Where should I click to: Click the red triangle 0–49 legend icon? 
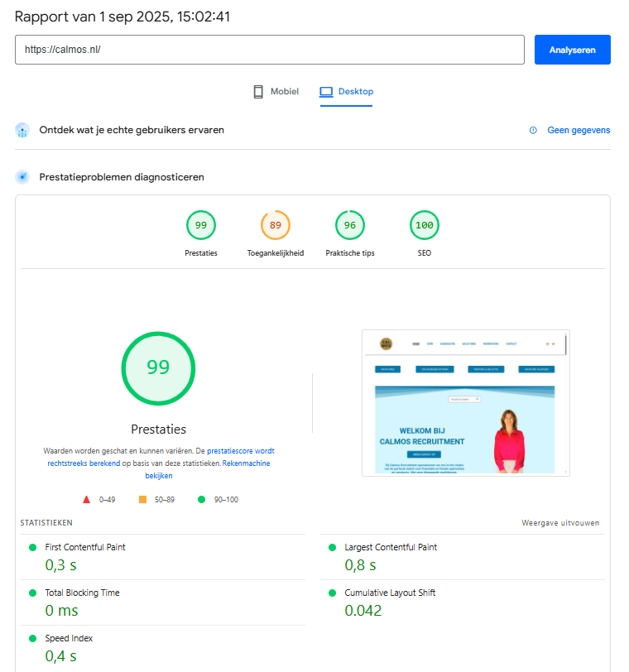(86, 499)
